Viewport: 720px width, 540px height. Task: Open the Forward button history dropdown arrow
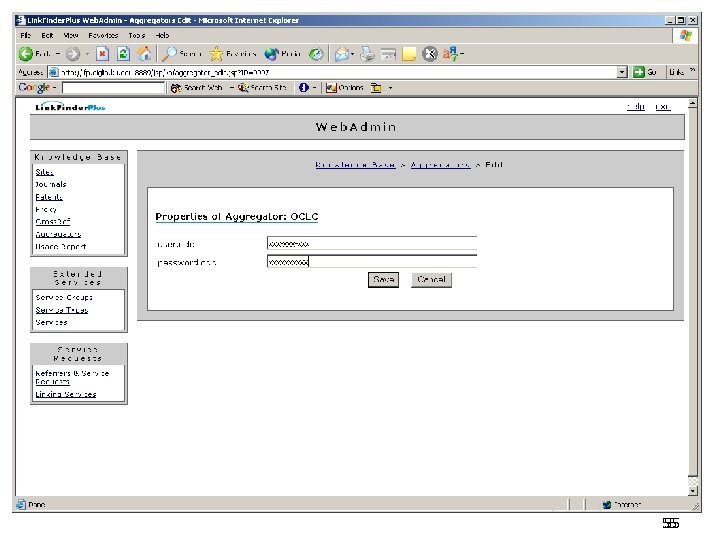coord(87,54)
